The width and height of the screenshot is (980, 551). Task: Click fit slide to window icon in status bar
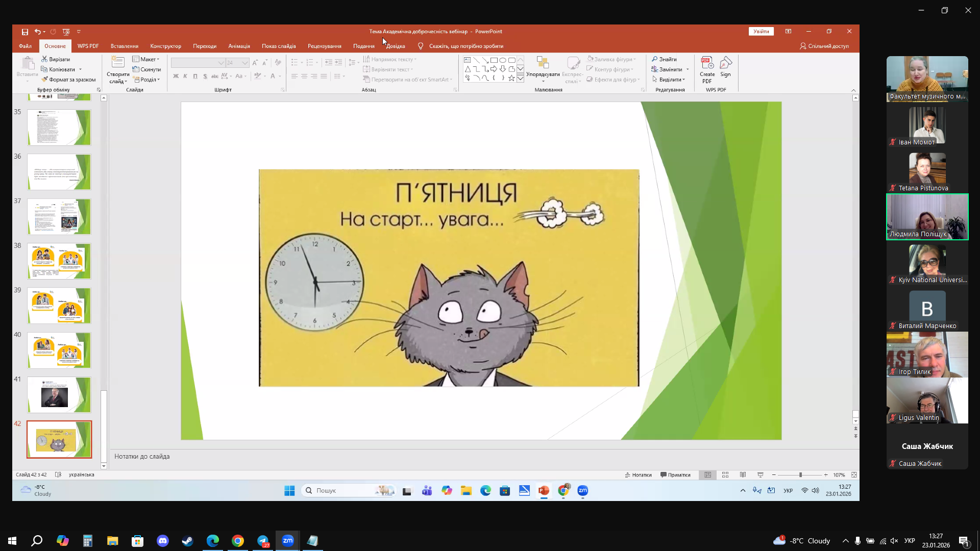(x=854, y=475)
